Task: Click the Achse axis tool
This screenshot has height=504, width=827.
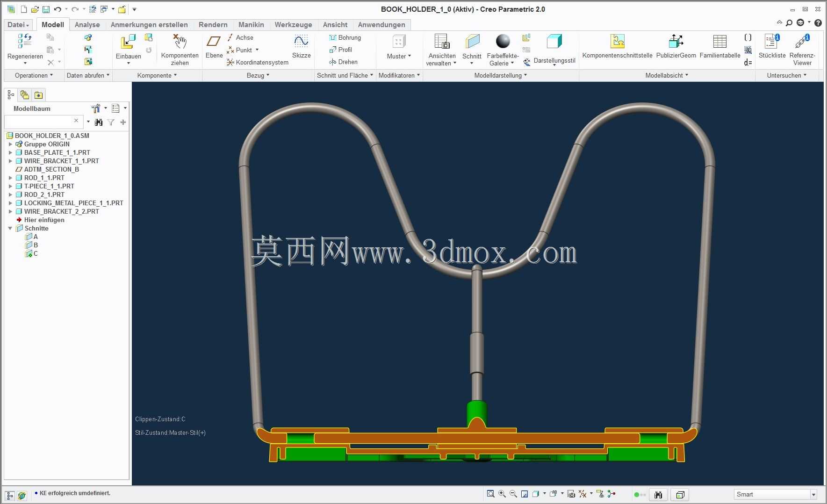Action: (240, 37)
